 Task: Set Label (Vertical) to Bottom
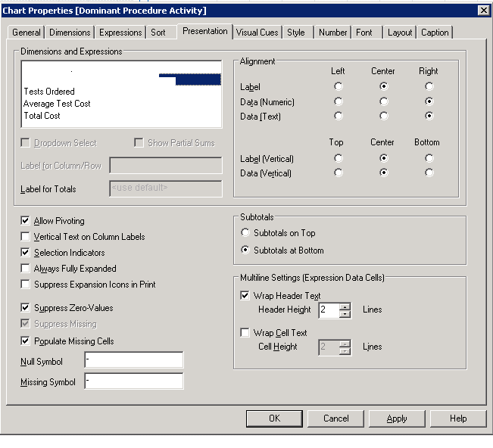pyautogui.click(x=429, y=158)
